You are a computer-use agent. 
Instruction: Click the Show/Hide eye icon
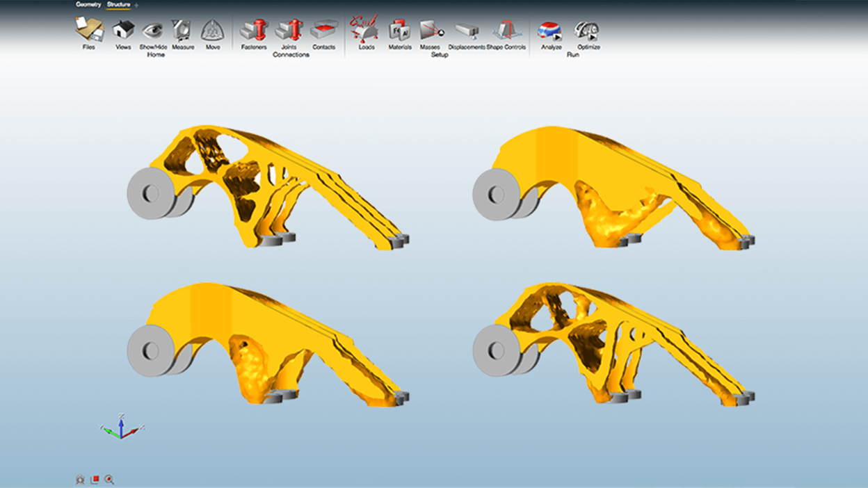(x=152, y=31)
